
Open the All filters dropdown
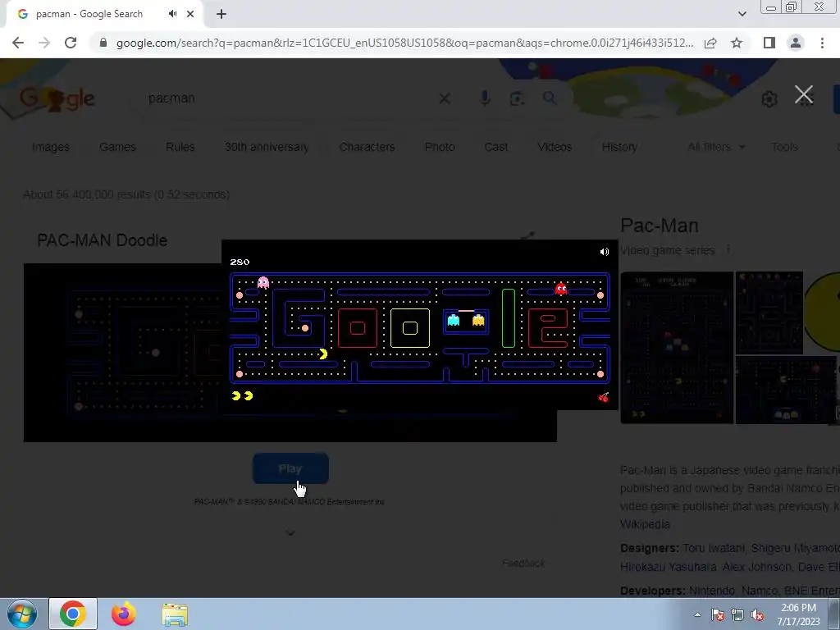point(716,147)
